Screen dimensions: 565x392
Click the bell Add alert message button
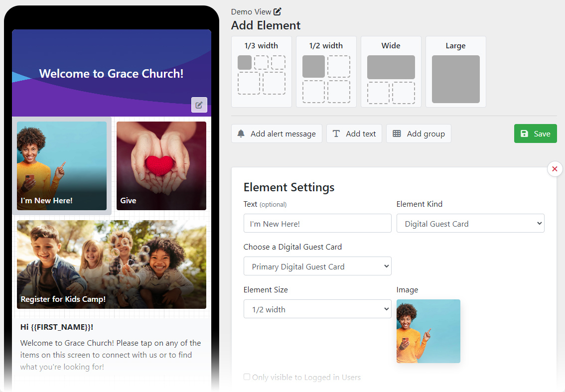[x=277, y=133]
